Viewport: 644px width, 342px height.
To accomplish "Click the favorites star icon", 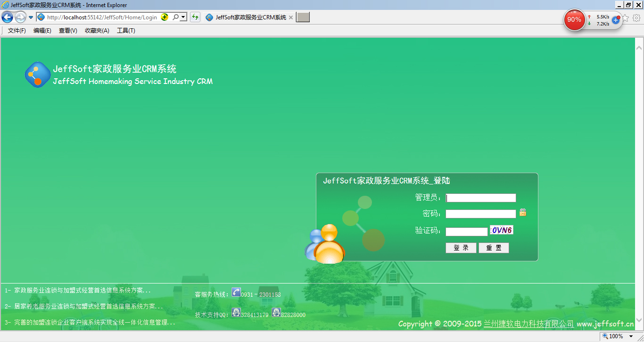I will (626, 18).
